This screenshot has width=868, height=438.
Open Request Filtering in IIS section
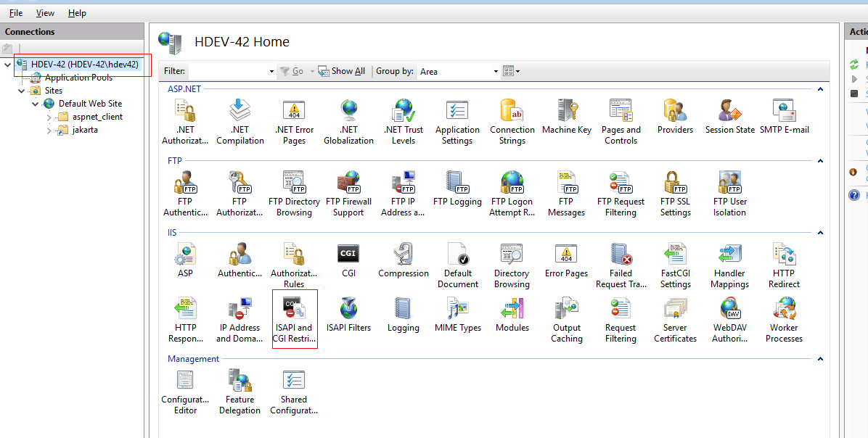coord(621,320)
